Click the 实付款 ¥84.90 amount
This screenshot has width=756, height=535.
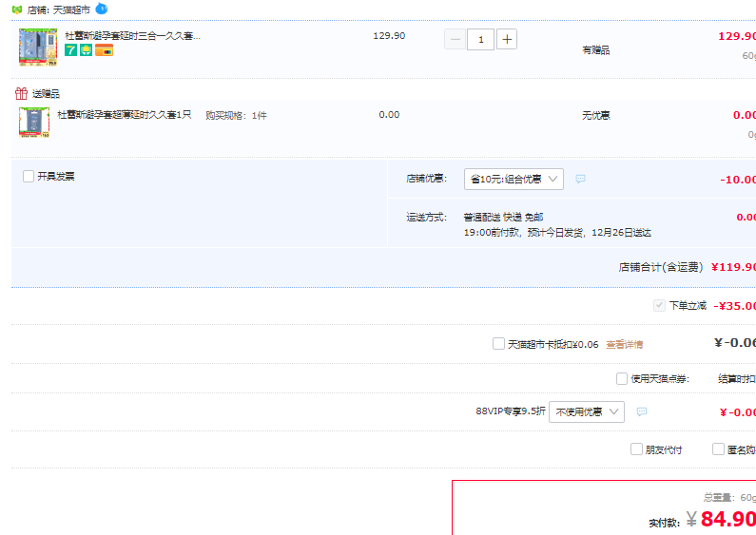(721, 519)
